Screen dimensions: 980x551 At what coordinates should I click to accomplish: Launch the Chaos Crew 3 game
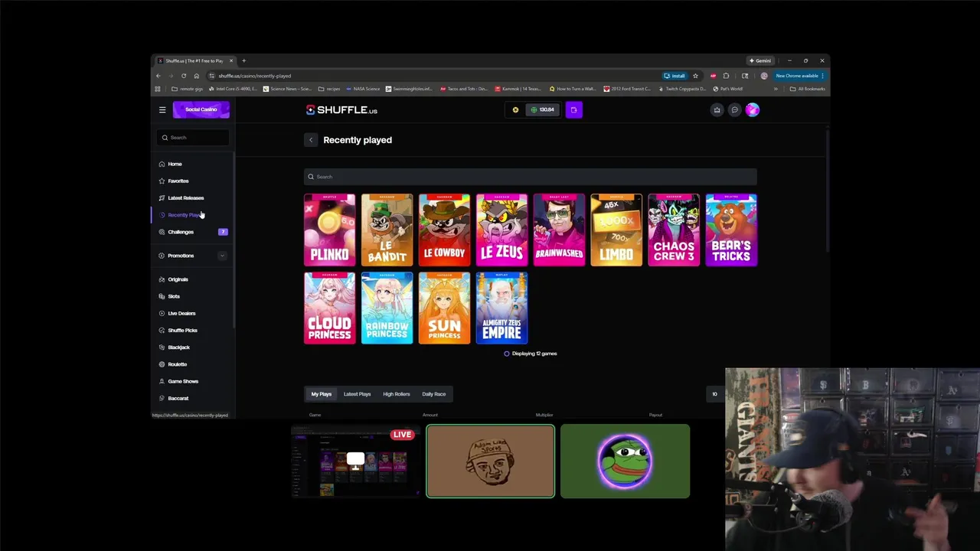[674, 230]
